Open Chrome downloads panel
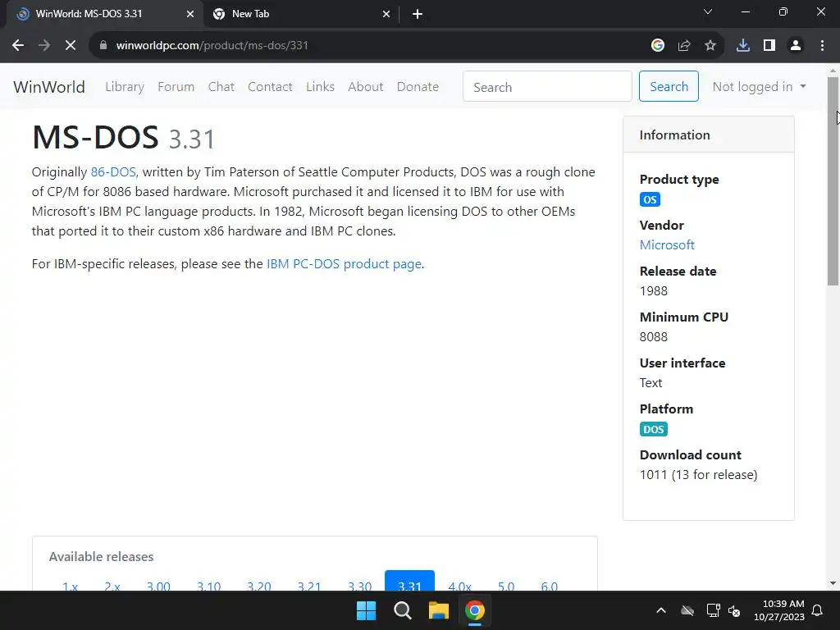Viewport: 840px width, 630px height. (x=743, y=46)
